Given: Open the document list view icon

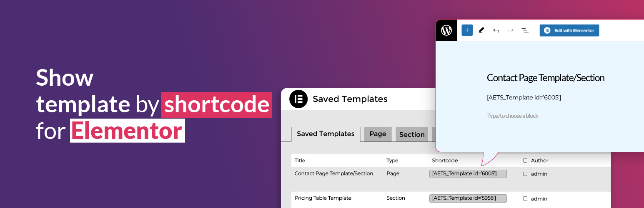Looking at the screenshot, I should point(525,30).
